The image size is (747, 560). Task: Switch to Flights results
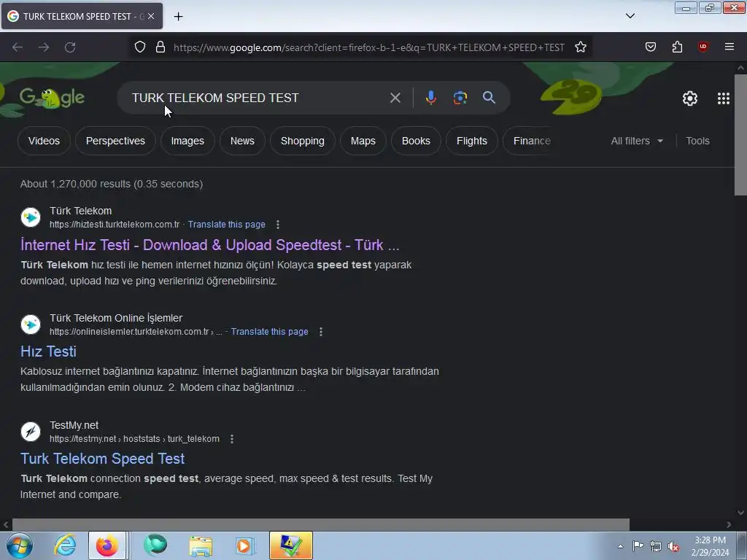pos(472,141)
